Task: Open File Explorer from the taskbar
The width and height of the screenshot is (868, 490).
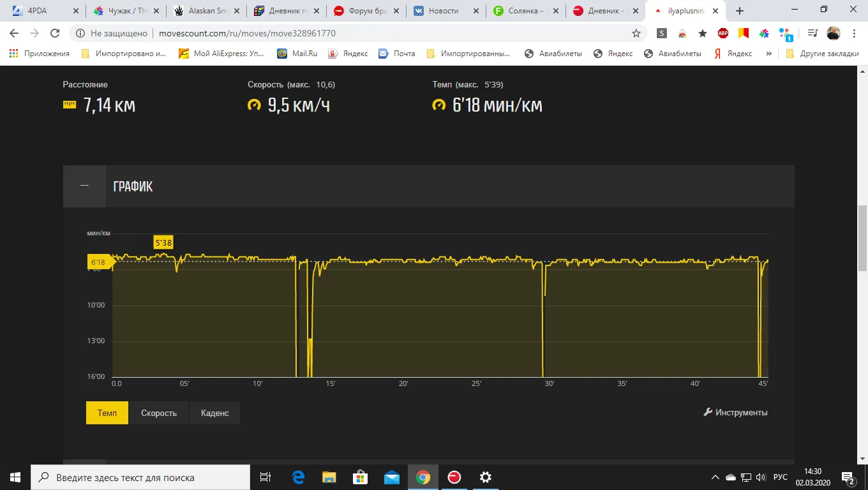Action: (329, 477)
